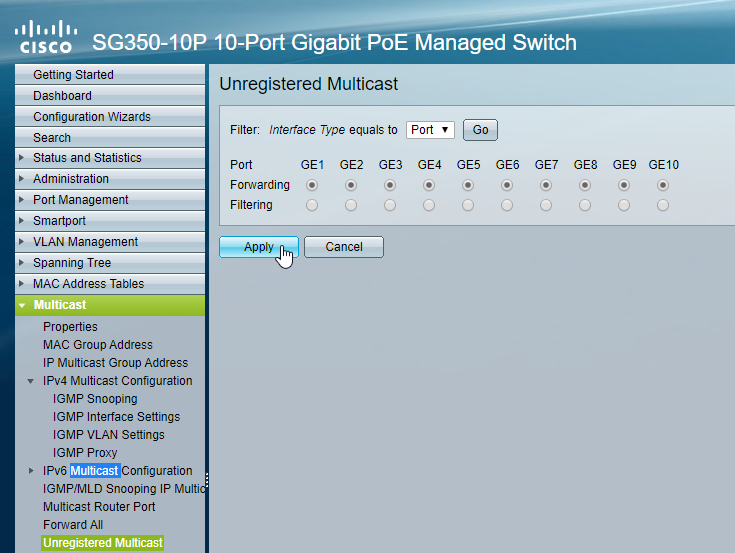Expand the MAC Address Tables arrow
The image size is (735, 553).
point(21,284)
